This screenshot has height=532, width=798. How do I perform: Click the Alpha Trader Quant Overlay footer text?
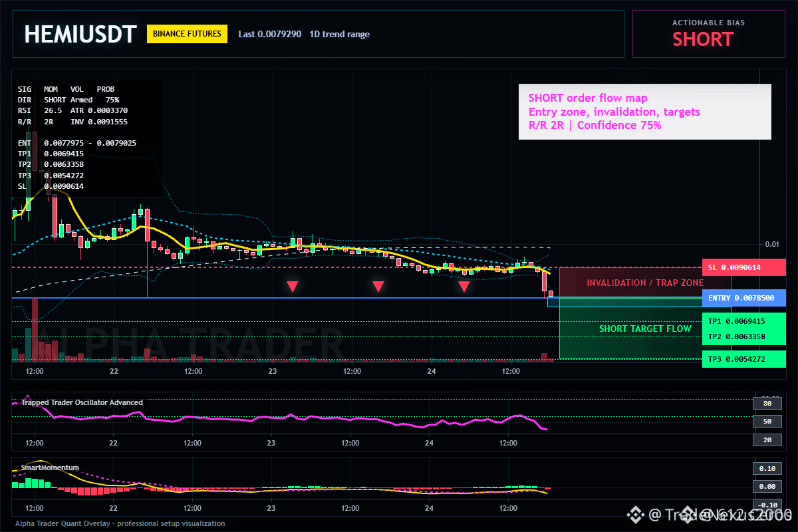point(120,523)
